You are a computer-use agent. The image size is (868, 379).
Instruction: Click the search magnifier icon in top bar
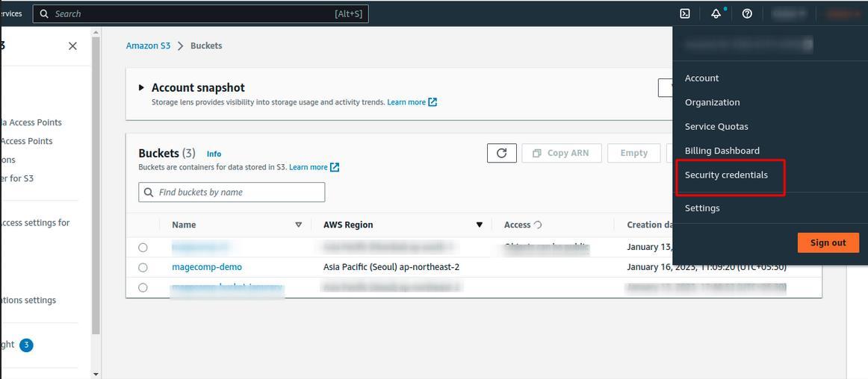[x=44, y=14]
